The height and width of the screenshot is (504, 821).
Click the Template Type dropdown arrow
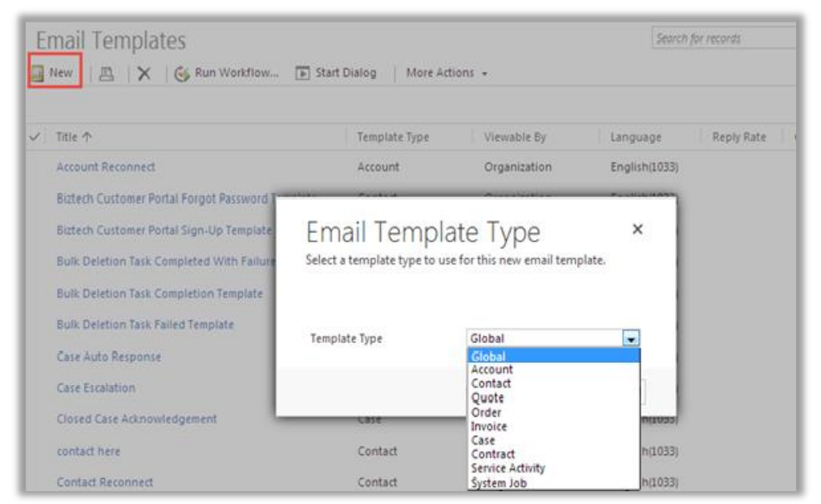pos(631,339)
